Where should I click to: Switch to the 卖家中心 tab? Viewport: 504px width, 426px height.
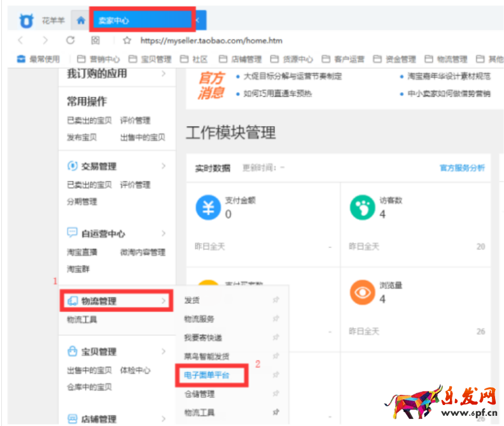pos(141,20)
